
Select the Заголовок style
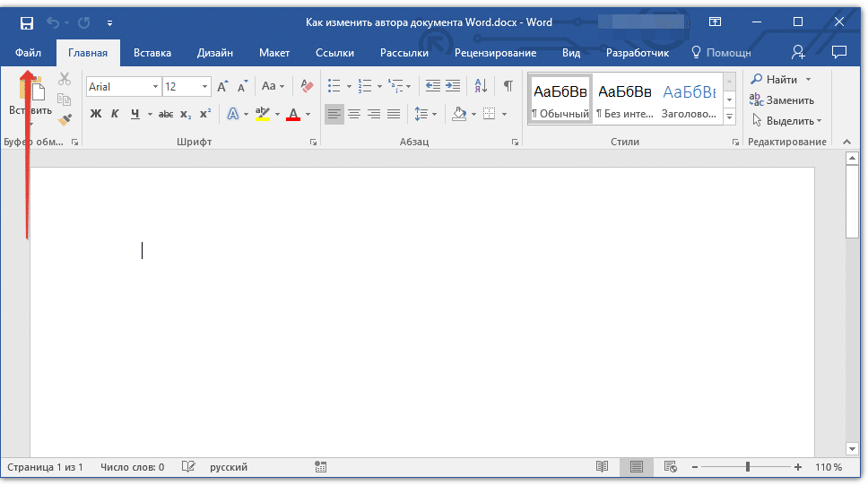coord(690,100)
